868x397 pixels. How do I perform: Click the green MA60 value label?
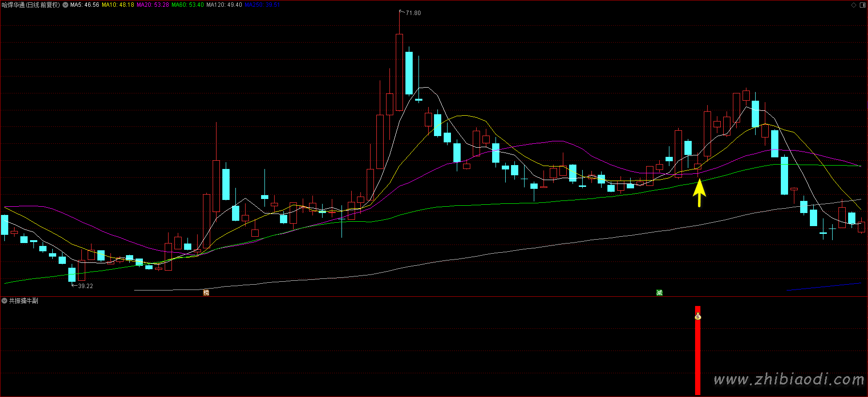point(187,5)
